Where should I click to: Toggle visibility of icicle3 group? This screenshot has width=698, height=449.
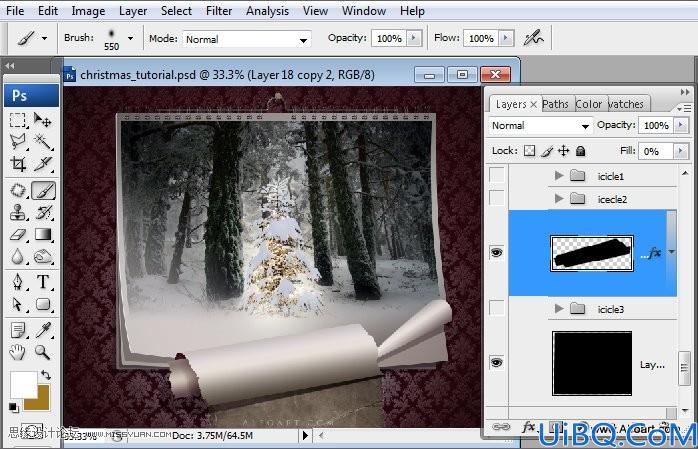497,307
